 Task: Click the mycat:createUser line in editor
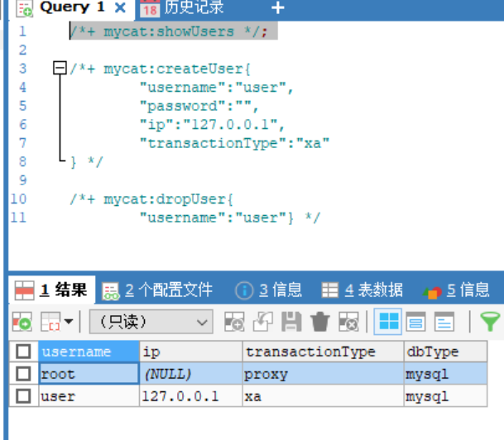click(x=160, y=69)
